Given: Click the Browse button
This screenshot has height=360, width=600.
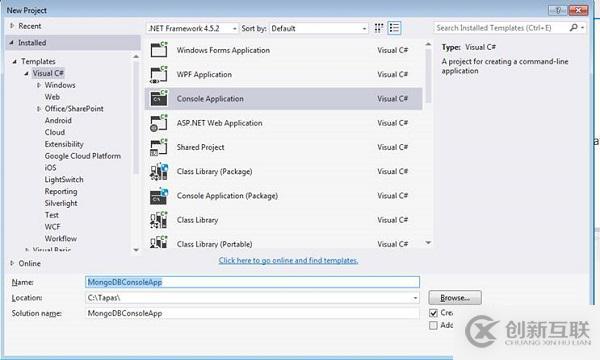Looking at the screenshot, I should coord(455,298).
